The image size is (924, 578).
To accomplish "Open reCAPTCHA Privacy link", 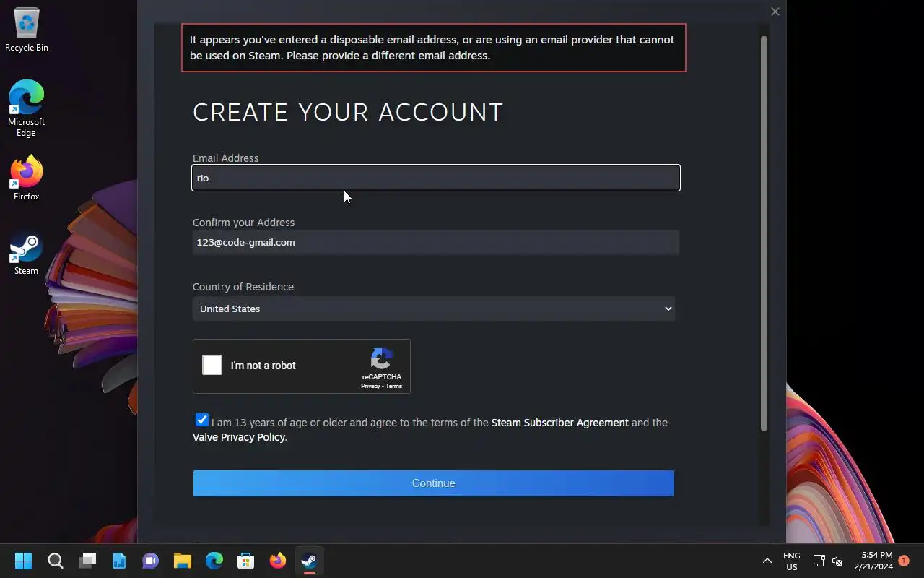I will [x=370, y=386].
